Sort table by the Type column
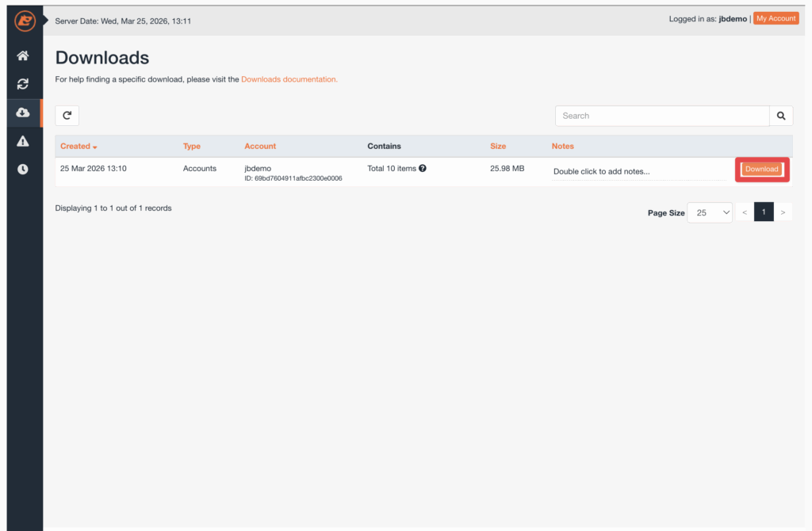This screenshot has height=531, width=812. click(x=192, y=147)
